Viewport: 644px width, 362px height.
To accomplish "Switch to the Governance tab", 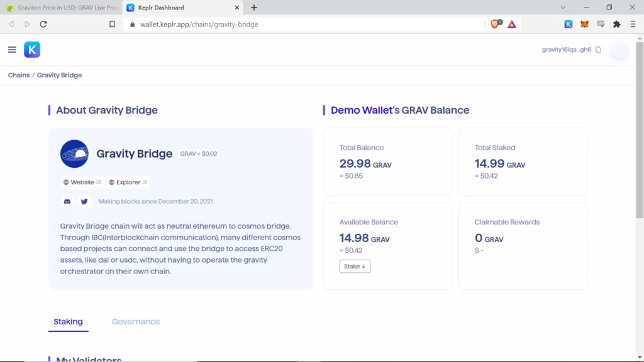I will (136, 322).
